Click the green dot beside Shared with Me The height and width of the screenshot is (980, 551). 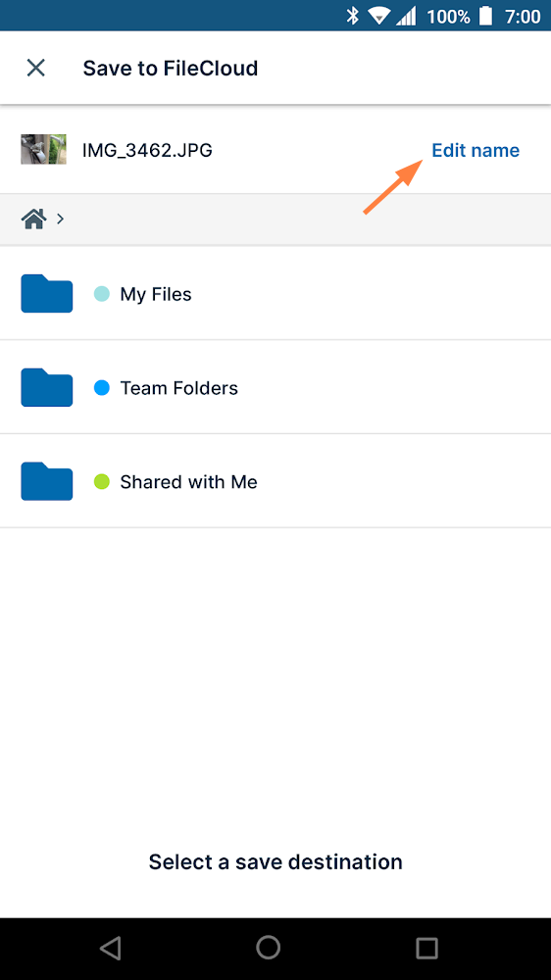tap(101, 482)
